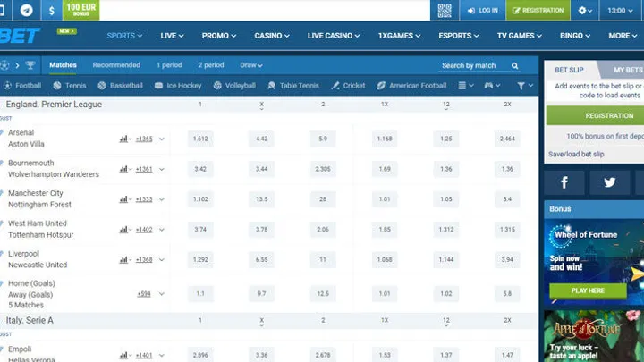The width and height of the screenshot is (644, 362).
Task: Open the Apple of Fortune banner
Action: 594,336
